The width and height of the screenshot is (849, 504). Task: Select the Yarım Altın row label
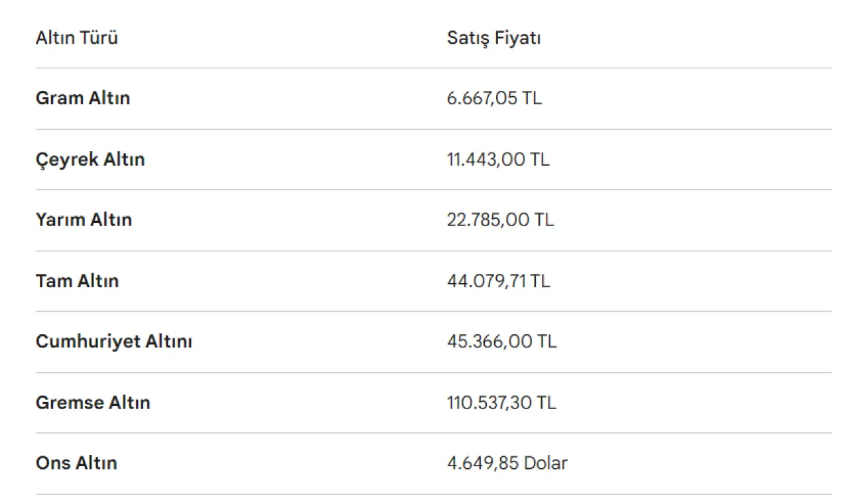(84, 220)
